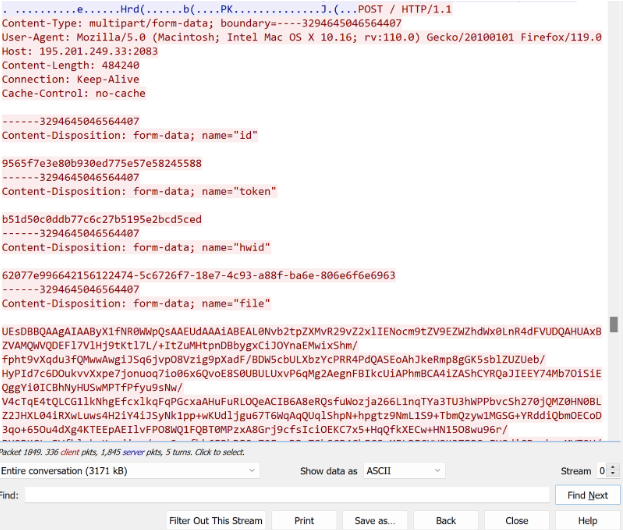Open Help for the stream dialog
Viewport: 623px width, 530px height.
tap(588, 520)
